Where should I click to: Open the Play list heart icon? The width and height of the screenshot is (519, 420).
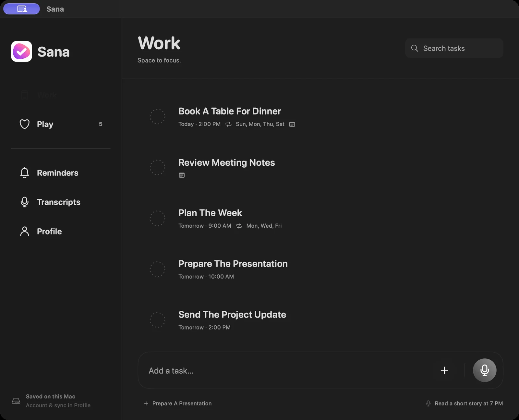pos(25,124)
